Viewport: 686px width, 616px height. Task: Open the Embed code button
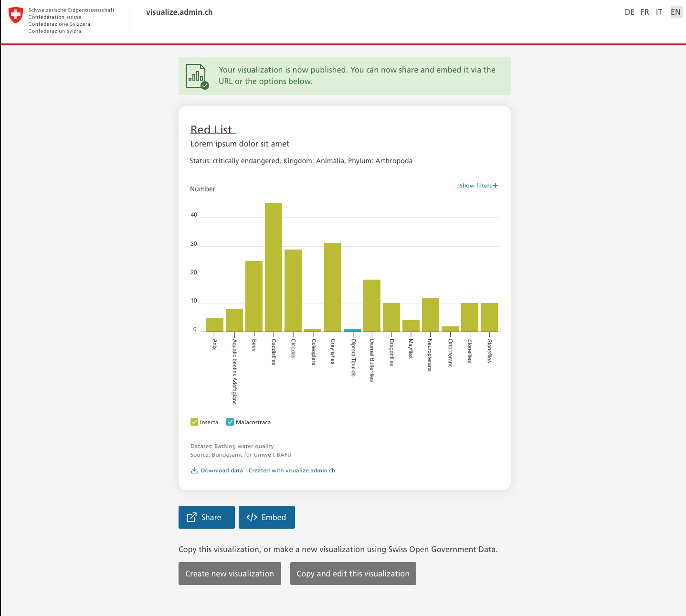pyautogui.click(x=267, y=517)
